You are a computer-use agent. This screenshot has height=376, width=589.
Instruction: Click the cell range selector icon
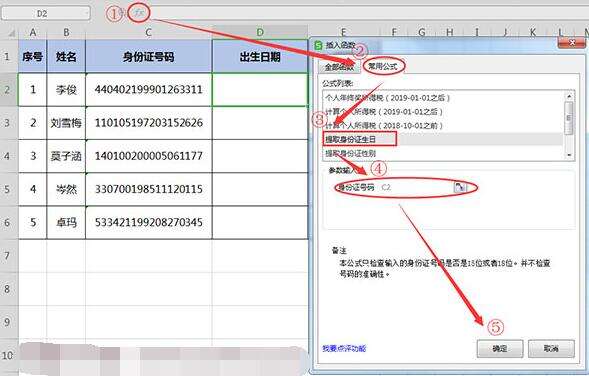[x=460, y=187]
